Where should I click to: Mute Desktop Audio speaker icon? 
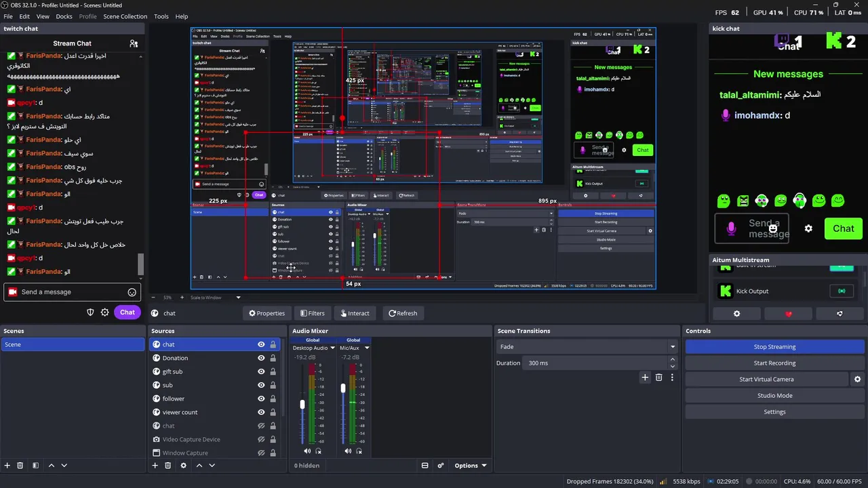click(307, 451)
